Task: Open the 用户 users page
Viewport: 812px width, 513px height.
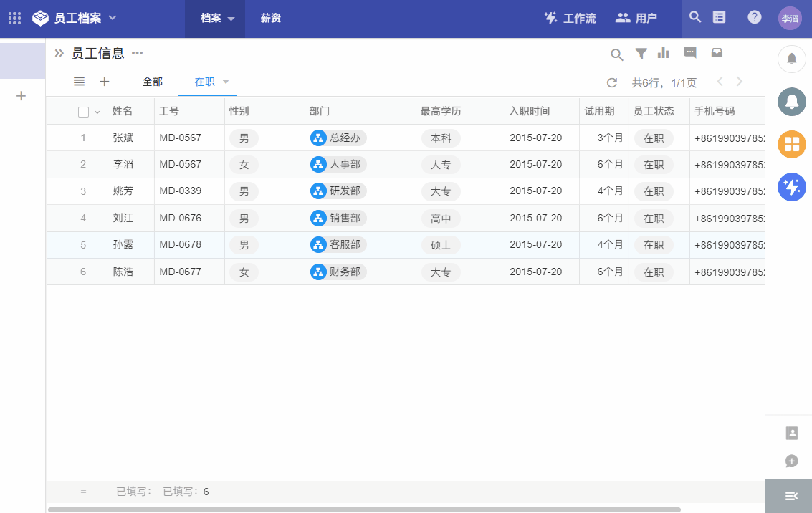Action: click(x=636, y=19)
